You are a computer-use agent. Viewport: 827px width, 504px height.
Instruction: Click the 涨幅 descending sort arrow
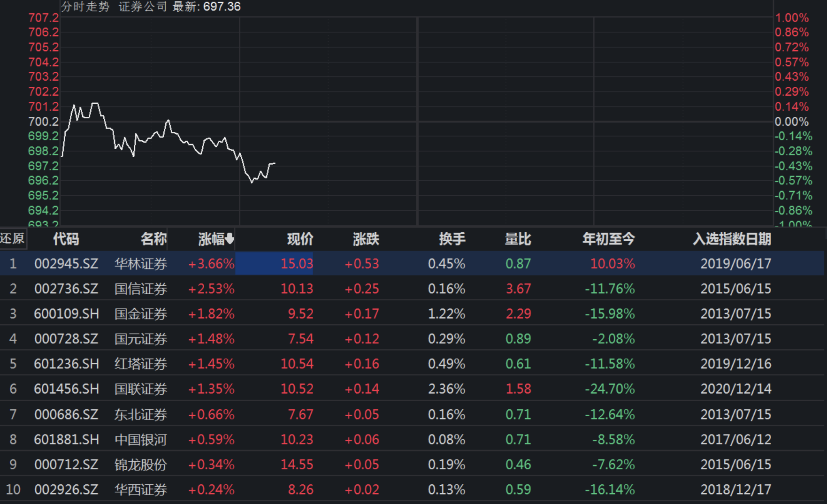coord(230,239)
